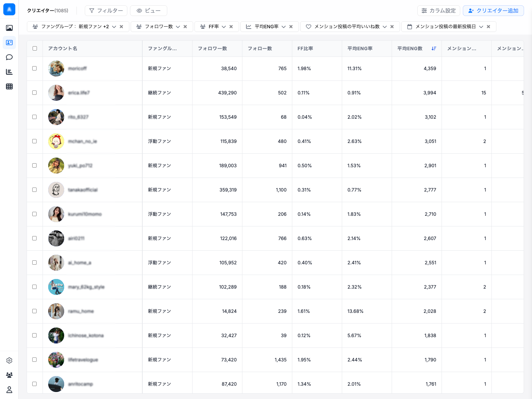Viewport: 532px width, 399px height.
Task: Remove the メンション投稿の最新投稿日 filter chip
Action: coord(488,27)
